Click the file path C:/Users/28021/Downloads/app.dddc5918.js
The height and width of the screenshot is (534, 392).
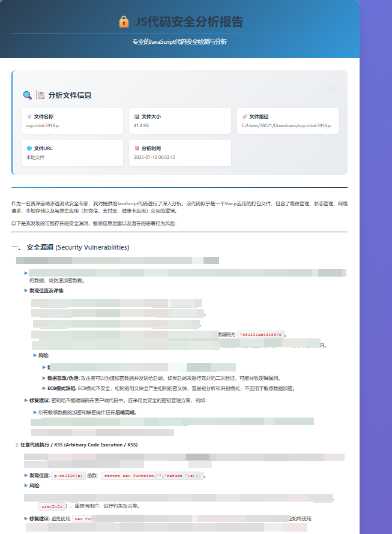[286, 125]
